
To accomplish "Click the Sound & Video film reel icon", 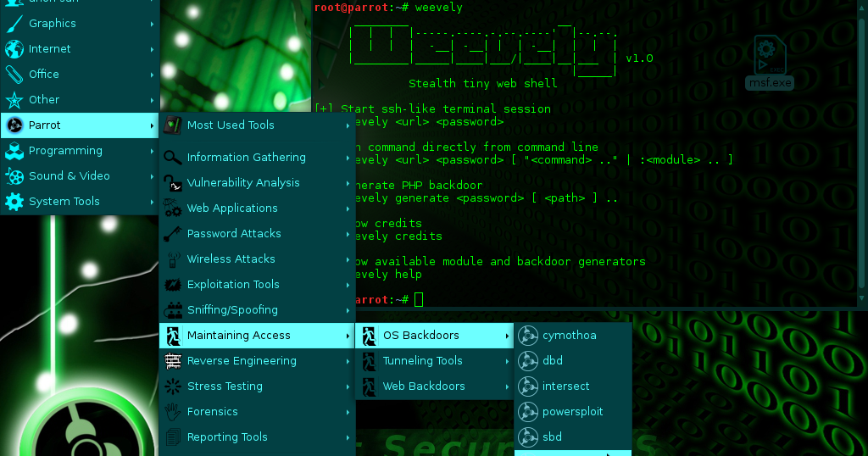I will pyautogui.click(x=14, y=176).
